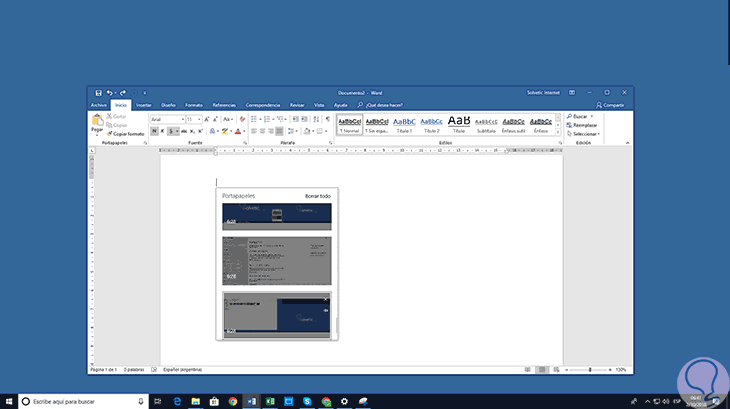The width and height of the screenshot is (730, 409).
Task: Select the second gray clipboard thumbnail
Action: tap(277, 261)
